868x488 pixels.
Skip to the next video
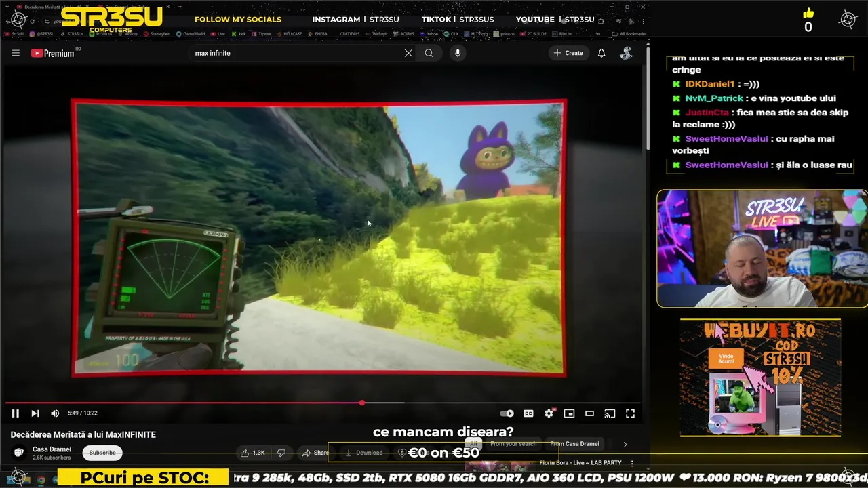[x=35, y=413]
